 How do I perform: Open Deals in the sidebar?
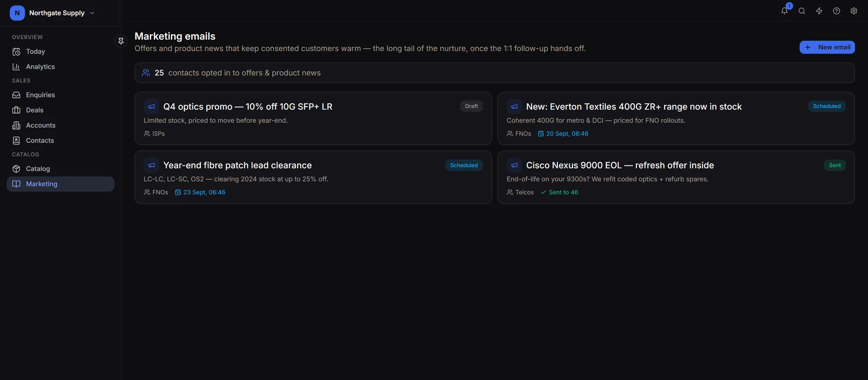pyautogui.click(x=60, y=110)
